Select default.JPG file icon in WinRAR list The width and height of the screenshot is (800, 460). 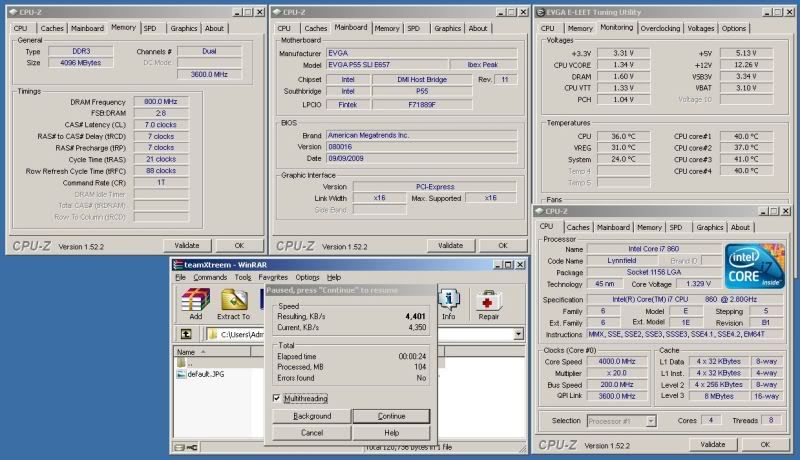pyautogui.click(x=181, y=374)
